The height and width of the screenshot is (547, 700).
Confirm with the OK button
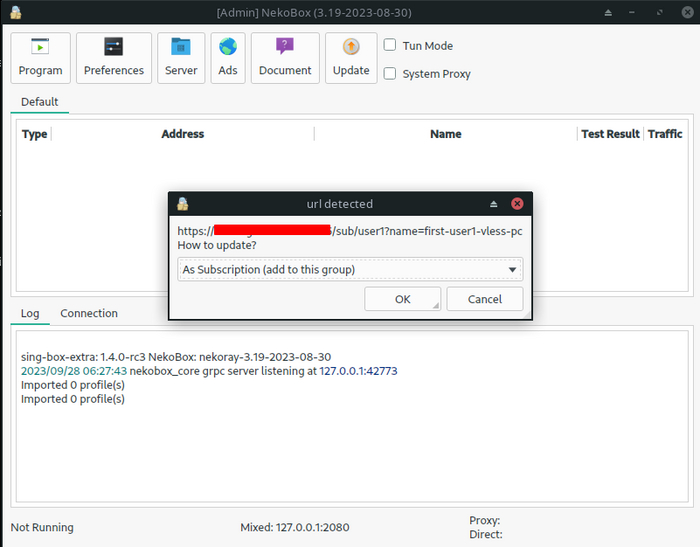click(403, 299)
